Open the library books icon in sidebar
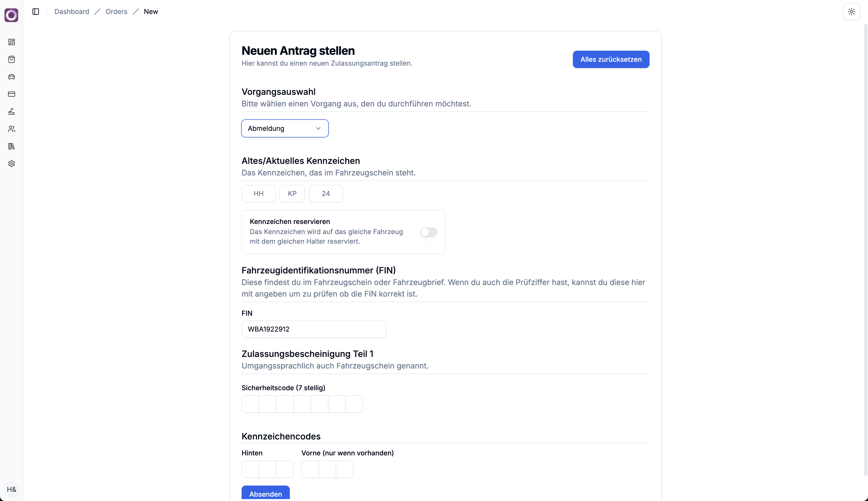 point(12,146)
